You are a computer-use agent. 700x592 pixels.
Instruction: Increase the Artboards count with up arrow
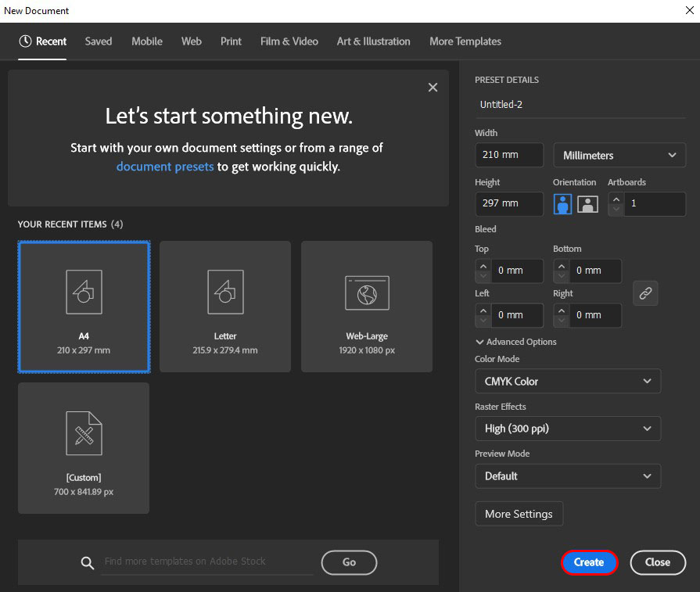click(x=616, y=199)
